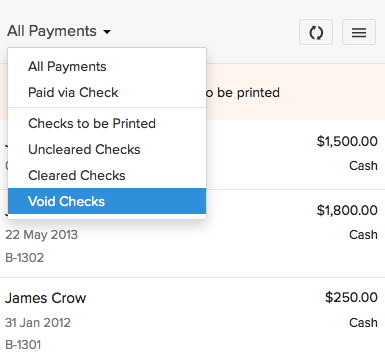Click the $250.00 amount
Screen dimensions: 385x362
click(351, 297)
